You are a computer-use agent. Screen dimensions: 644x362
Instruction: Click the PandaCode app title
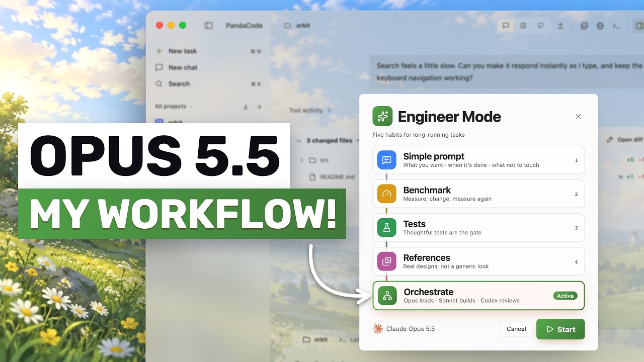point(244,26)
